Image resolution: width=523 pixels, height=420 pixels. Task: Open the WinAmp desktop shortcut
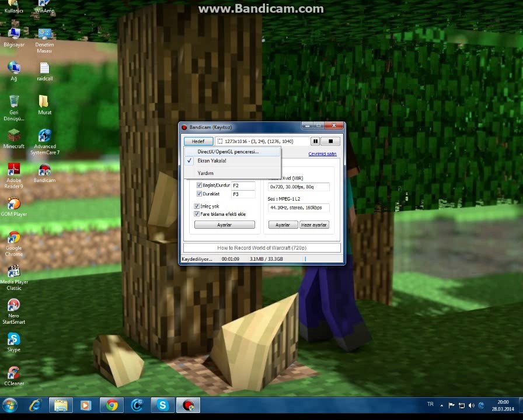pos(44,6)
